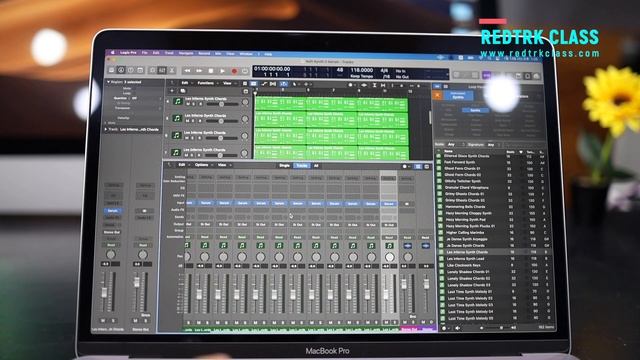
Task: Open the Library from the control bar
Action: [x=111, y=70]
